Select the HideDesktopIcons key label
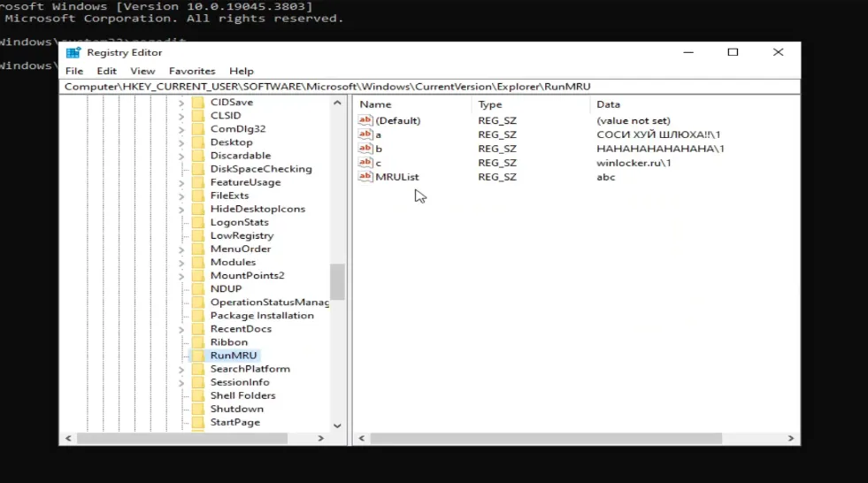This screenshot has width=868, height=483. [257, 209]
